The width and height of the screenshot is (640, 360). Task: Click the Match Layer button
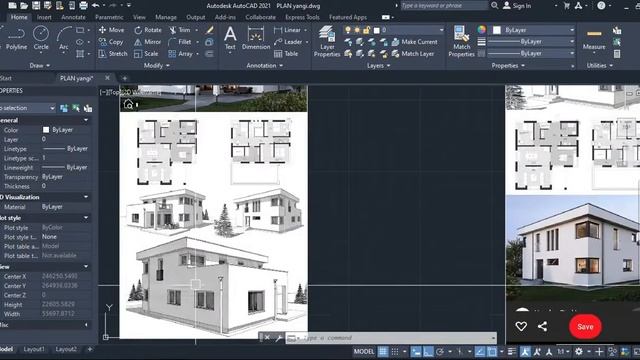413,53
